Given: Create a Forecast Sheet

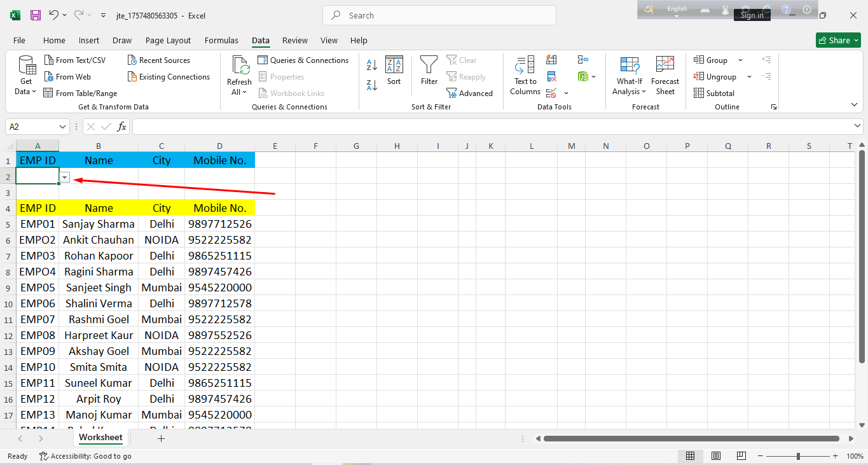Looking at the screenshot, I should tap(665, 76).
